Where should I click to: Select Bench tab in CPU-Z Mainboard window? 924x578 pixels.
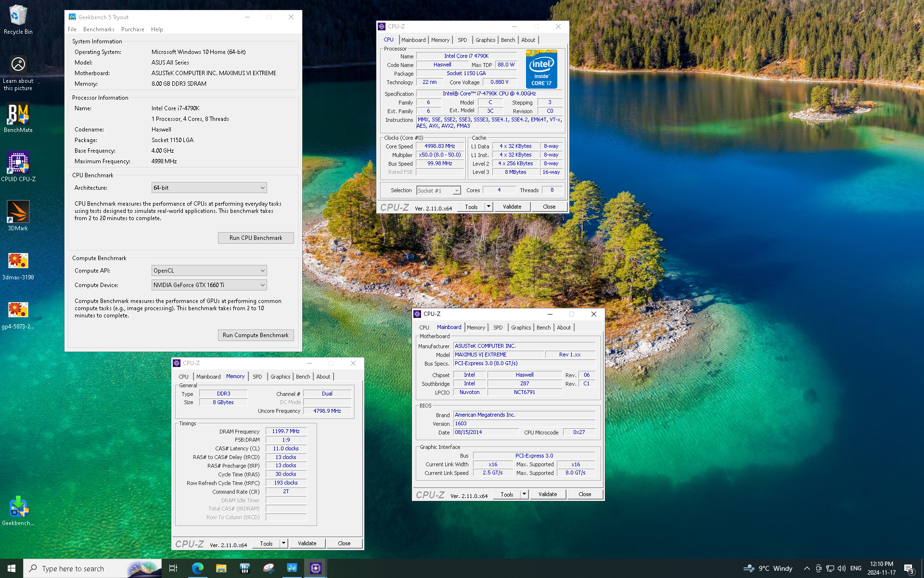543,328
